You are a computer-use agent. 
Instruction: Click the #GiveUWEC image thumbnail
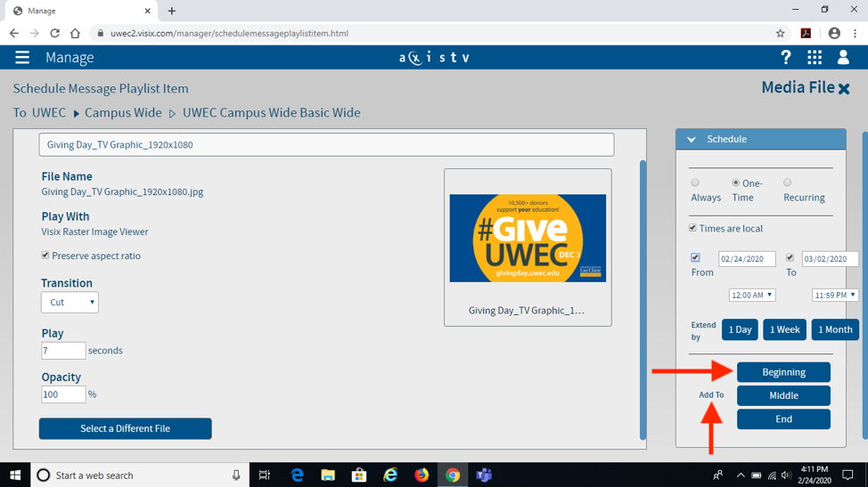tap(528, 239)
